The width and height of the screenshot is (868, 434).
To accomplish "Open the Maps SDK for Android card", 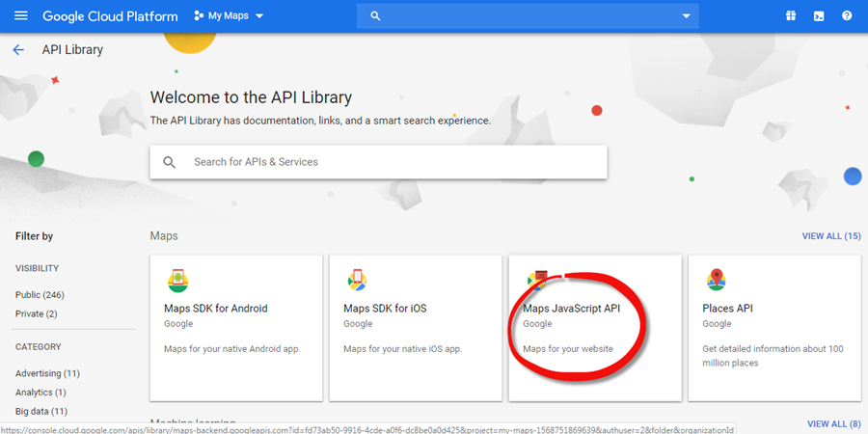I will tap(236, 328).
